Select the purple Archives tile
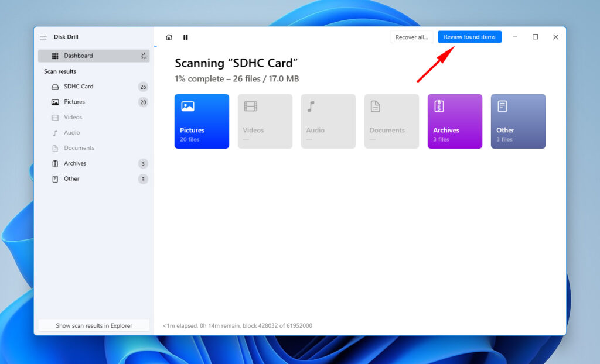The image size is (600, 364). coord(455,121)
